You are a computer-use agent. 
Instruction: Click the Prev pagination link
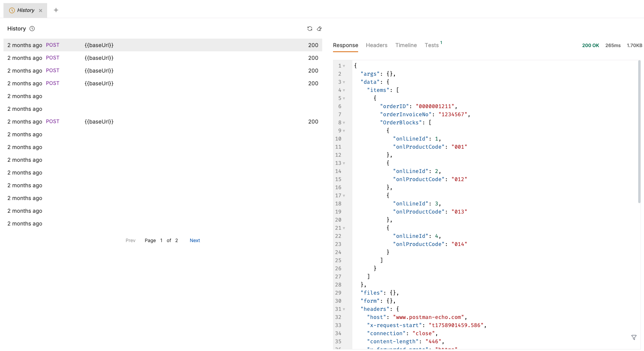tap(130, 240)
